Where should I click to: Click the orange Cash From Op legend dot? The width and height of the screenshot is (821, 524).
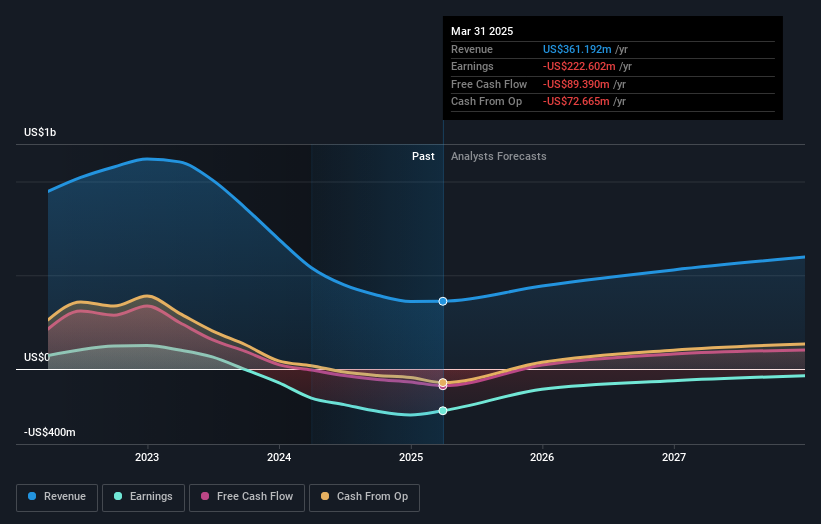tap(325, 496)
